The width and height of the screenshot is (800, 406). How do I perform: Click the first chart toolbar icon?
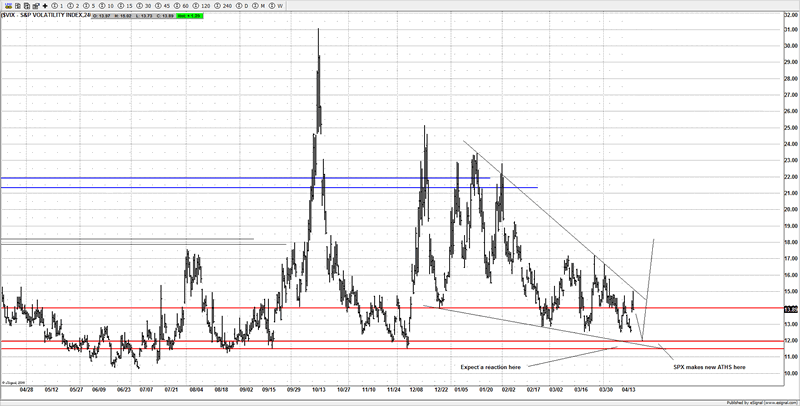pos(10,6)
